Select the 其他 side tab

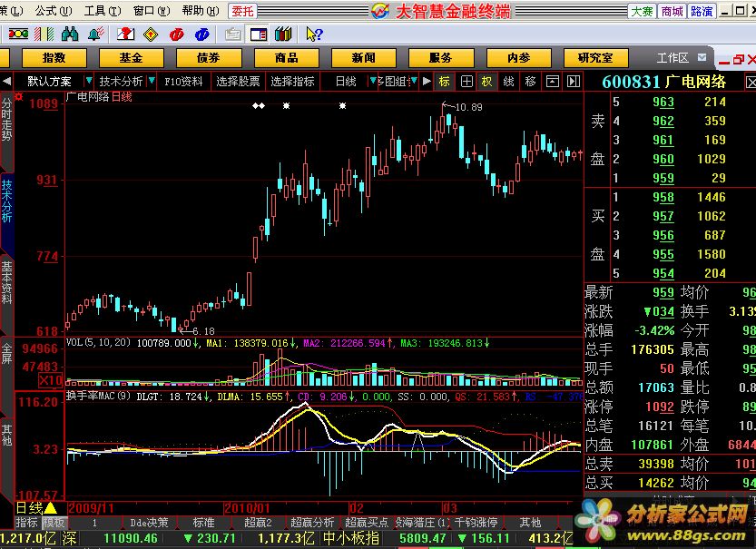[6, 435]
